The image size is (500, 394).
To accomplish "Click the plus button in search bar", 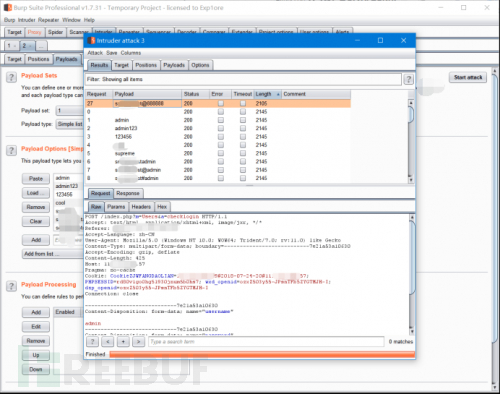I will (x=123, y=342).
